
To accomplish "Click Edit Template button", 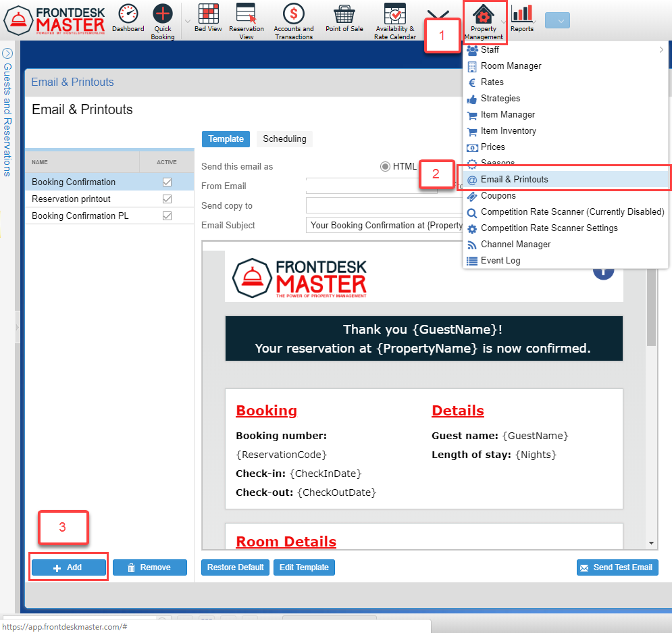I will pyautogui.click(x=304, y=567).
